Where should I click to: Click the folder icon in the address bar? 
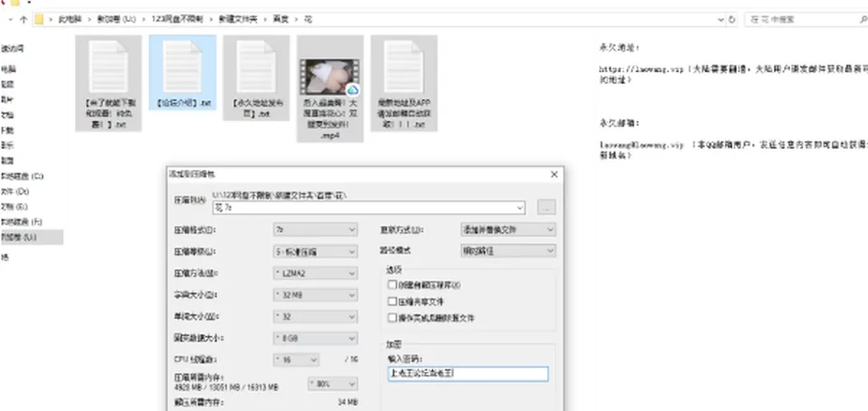pos(39,19)
